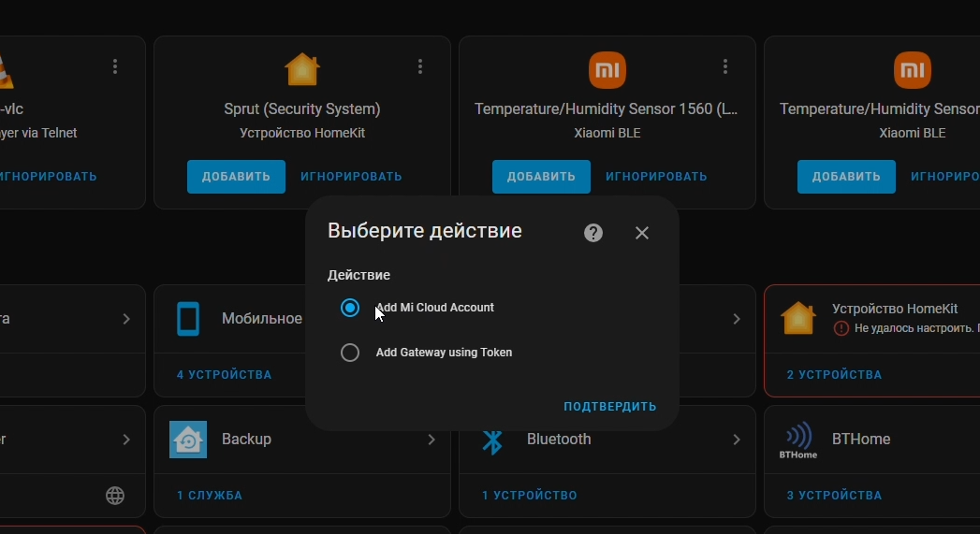The width and height of the screenshot is (980, 534).
Task: Click the globe cloud icon
Action: [115, 496]
